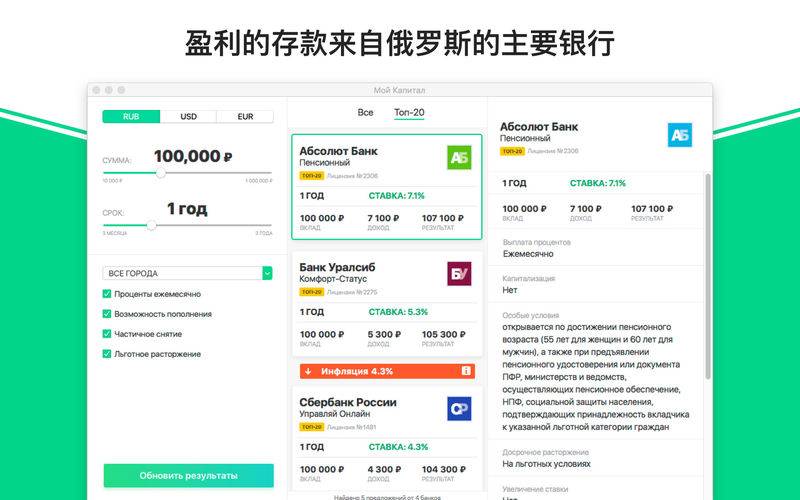Viewport: 800px width, 500px height.
Task: Click СТАВКА: 4.3% on Сбербанк card
Action: coord(398,446)
